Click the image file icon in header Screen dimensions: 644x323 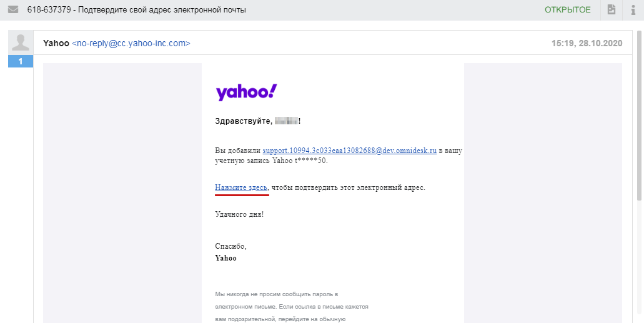click(x=612, y=9)
